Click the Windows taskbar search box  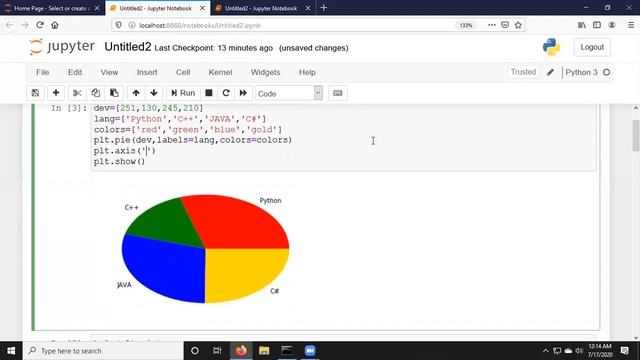pos(103,351)
